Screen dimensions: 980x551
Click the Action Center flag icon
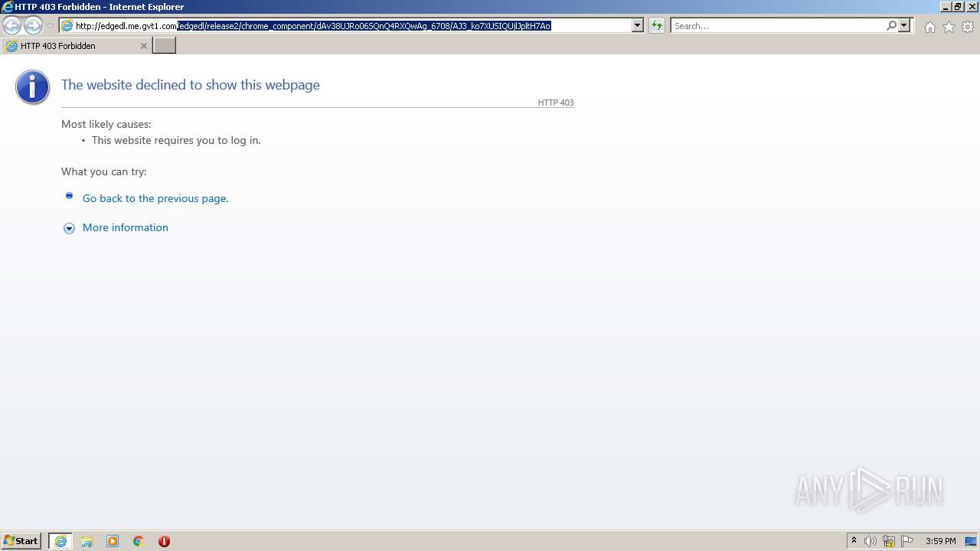(907, 541)
